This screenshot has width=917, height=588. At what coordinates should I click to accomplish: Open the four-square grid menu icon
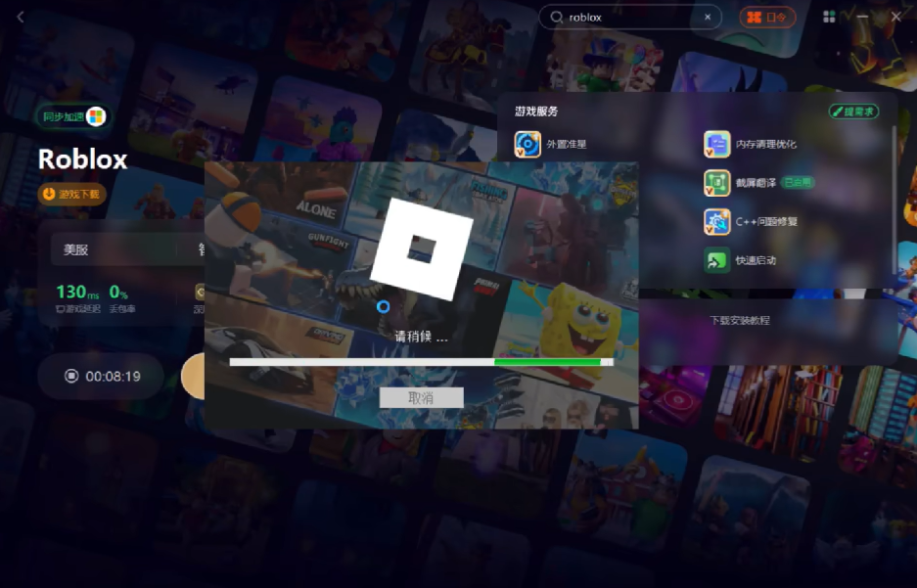point(829,18)
